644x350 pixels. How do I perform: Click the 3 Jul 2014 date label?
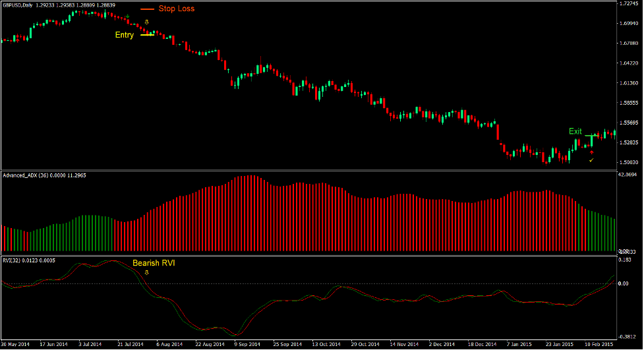coord(90,344)
